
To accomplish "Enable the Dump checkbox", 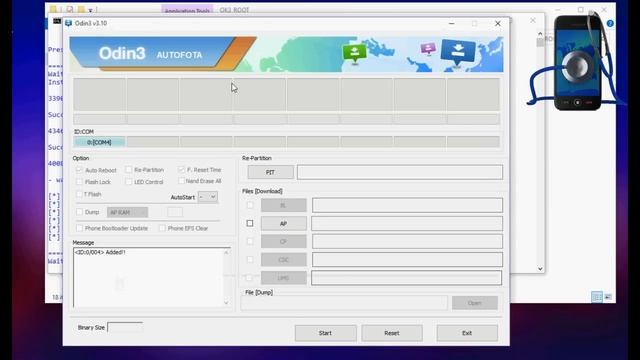I will point(79,212).
